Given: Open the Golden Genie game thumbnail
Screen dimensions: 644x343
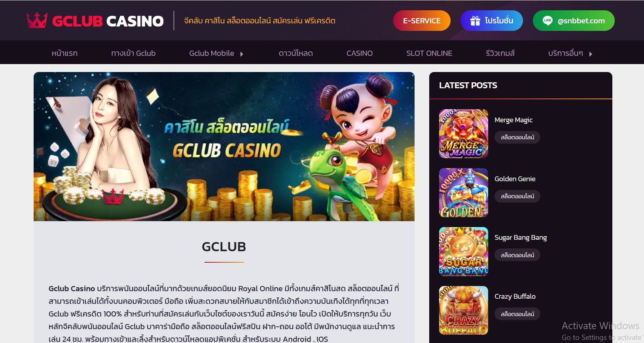Looking at the screenshot, I should (x=464, y=193).
